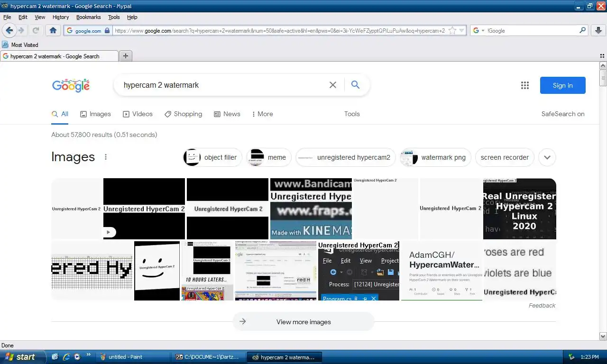Switch to the Shopping search tab
This screenshot has width=607, height=364.
(183, 114)
